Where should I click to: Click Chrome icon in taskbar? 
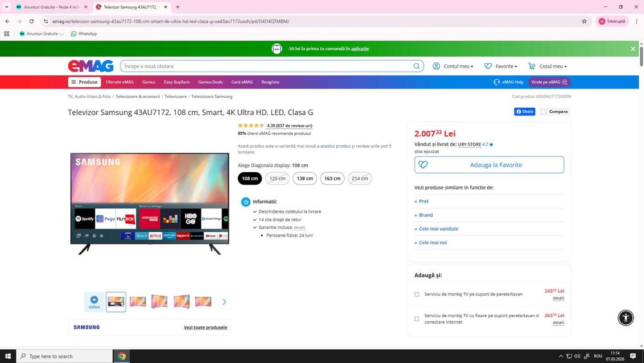[122, 356]
